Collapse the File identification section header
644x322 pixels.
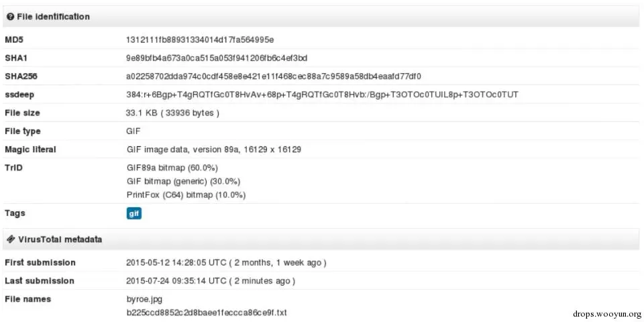click(321, 17)
